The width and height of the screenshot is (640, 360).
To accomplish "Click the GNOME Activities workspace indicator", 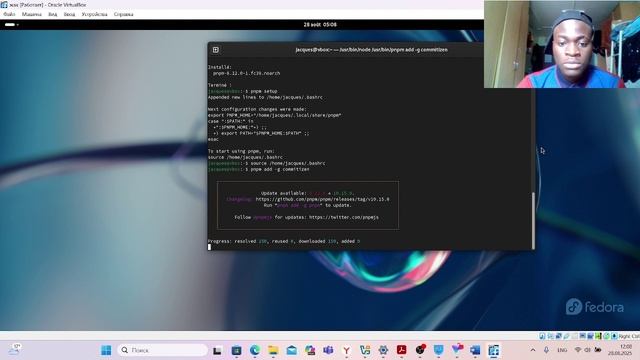I will (11, 25).
